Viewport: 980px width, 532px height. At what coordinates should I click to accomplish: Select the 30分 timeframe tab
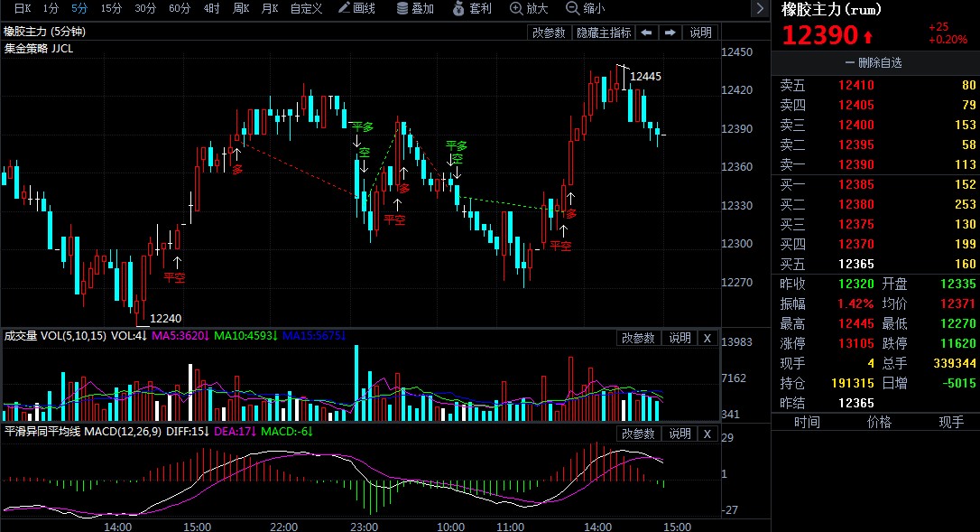(145, 8)
